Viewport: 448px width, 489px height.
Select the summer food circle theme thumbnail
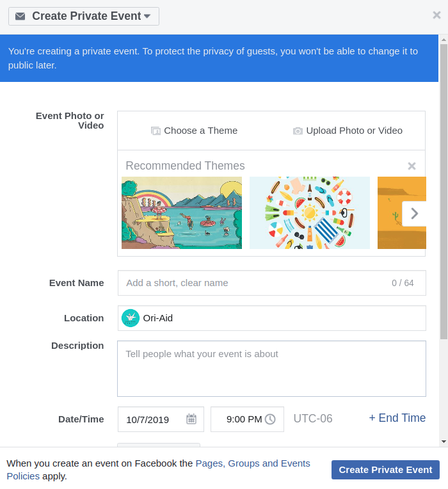tap(309, 212)
